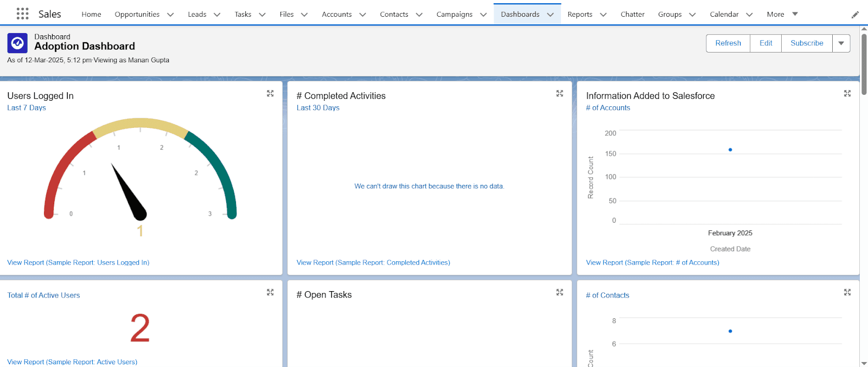Expand Information Added to Salesforce widget
The image size is (868, 367).
(x=847, y=94)
